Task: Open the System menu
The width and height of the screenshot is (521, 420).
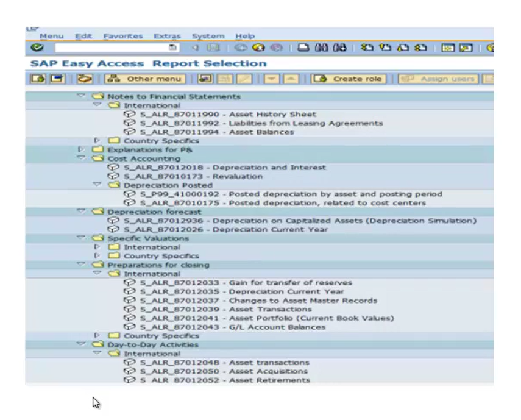Action: pos(208,36)
